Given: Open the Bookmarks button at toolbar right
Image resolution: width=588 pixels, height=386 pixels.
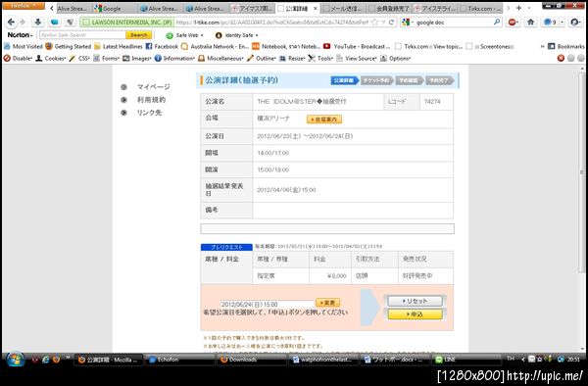Looking at the screenshot, I should [566, 46].
